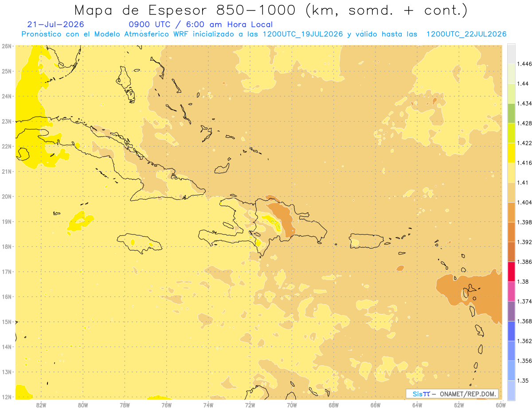This screenshot has height=411, width=532.
Task: Select the date label '21-Jul-2026'
Action: 55,24
